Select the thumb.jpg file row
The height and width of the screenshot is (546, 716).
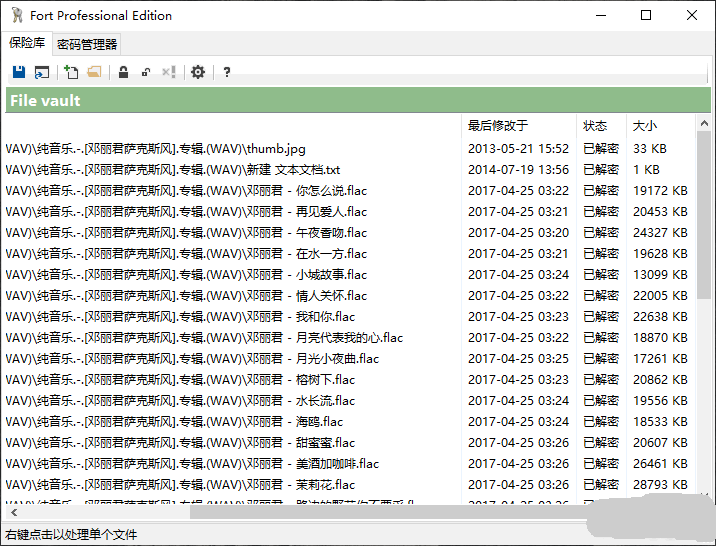coord(200,149)
